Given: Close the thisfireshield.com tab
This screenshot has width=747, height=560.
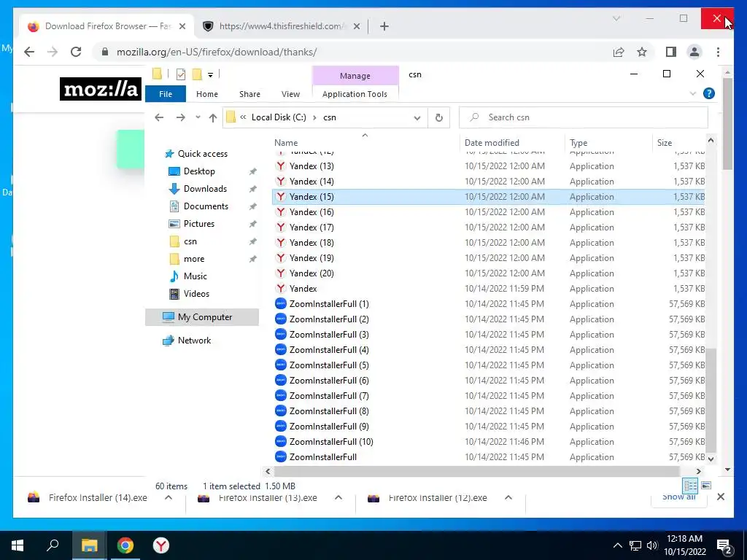Looking at the screenshot, I should 356,26.
